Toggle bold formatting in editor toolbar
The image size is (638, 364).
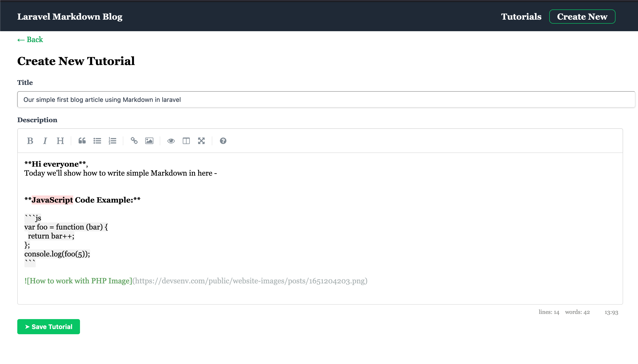(30, 141)
